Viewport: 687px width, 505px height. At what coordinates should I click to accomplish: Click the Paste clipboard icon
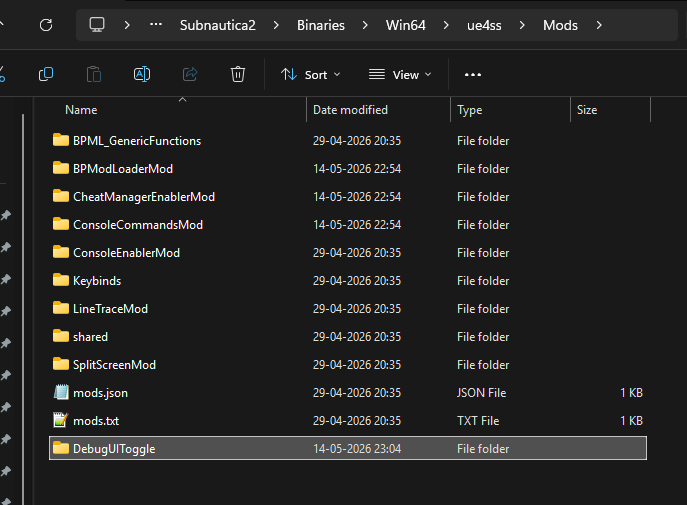click(x=94, y=74)
